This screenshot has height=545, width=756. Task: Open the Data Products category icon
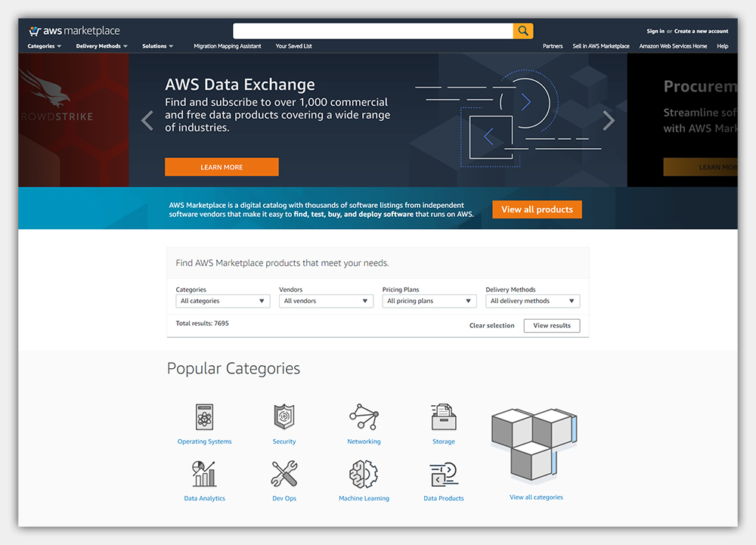point(444,474)
